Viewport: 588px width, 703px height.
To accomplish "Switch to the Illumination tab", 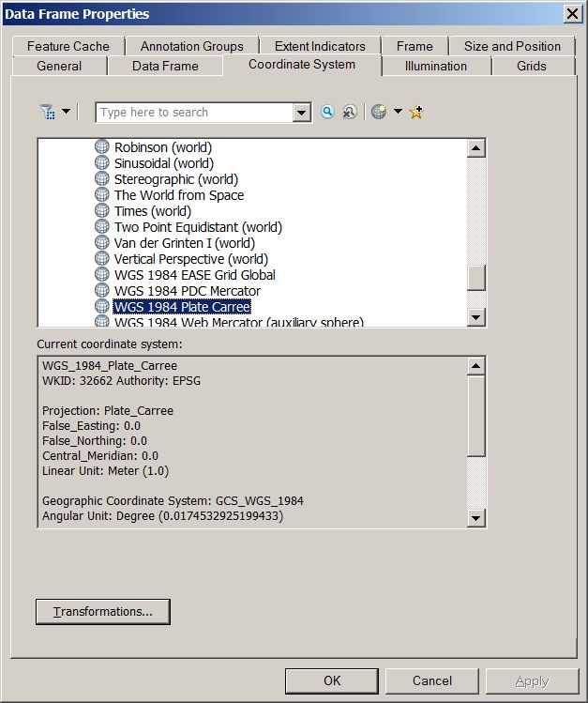I will [x=436, y=66].
